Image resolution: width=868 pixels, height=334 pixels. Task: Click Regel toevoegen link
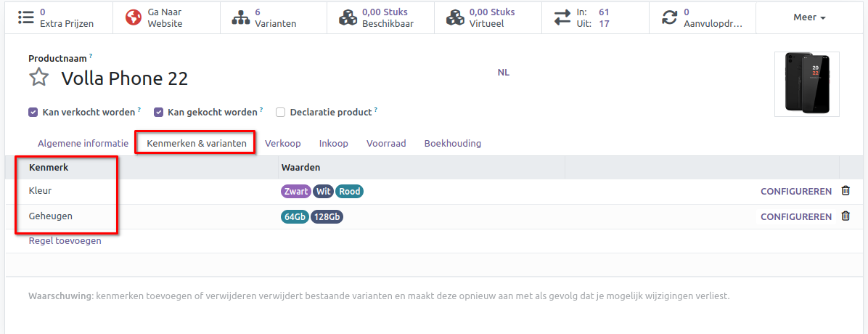65,241
